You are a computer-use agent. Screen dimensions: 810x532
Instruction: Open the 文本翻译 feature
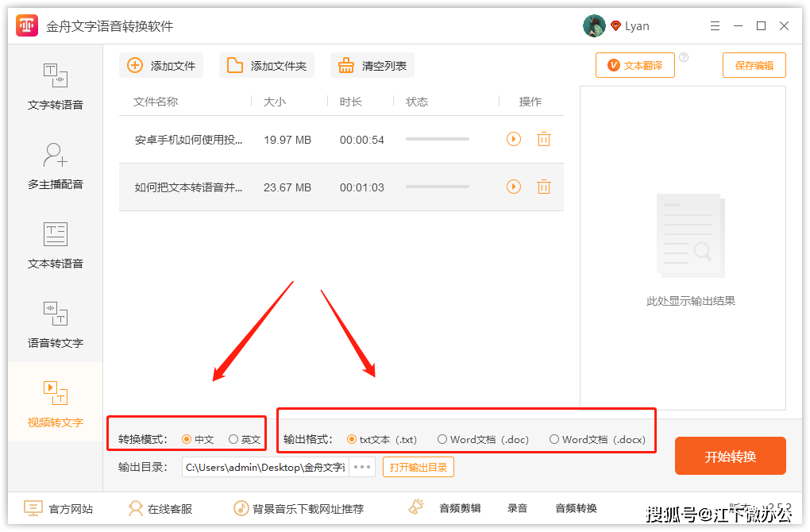tap(634, 65)
